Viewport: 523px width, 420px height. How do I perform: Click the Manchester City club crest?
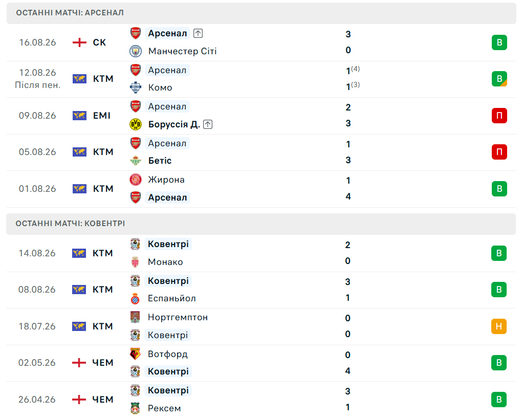tap(136, 51)
